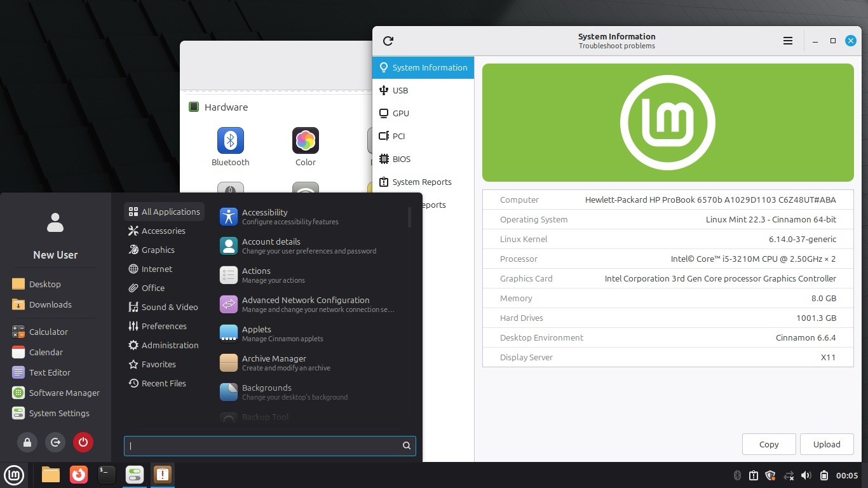
Task: Open the Bluetooth settings icon
Action: 231,147
